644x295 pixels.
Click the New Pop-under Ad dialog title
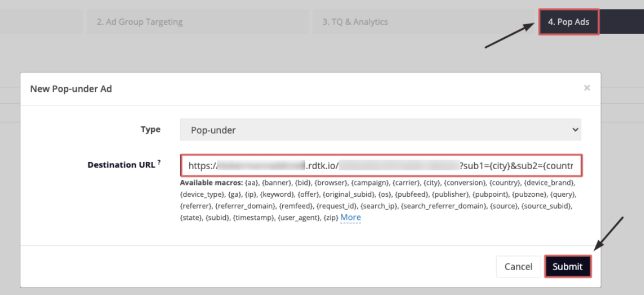71,89
